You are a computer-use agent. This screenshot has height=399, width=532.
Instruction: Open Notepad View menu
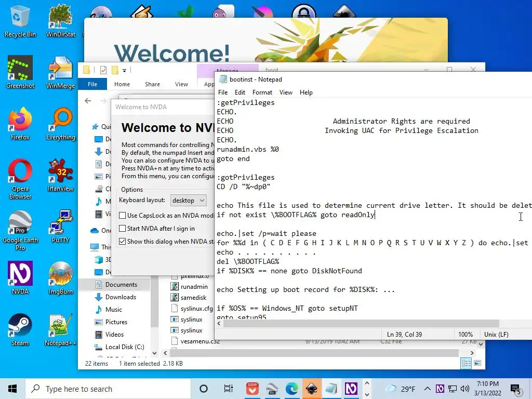(286, 92)
